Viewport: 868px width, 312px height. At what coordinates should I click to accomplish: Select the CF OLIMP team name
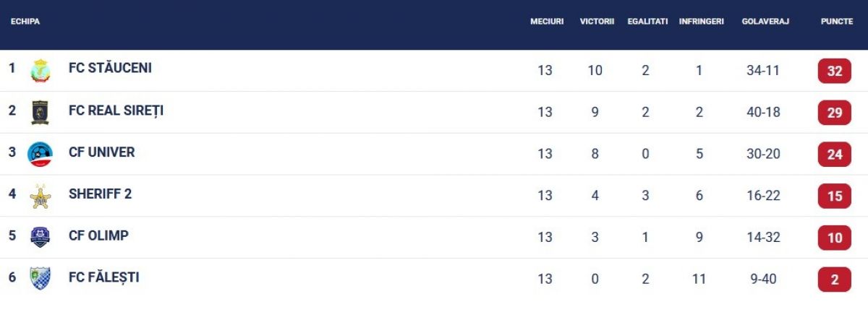pos(98,235)
